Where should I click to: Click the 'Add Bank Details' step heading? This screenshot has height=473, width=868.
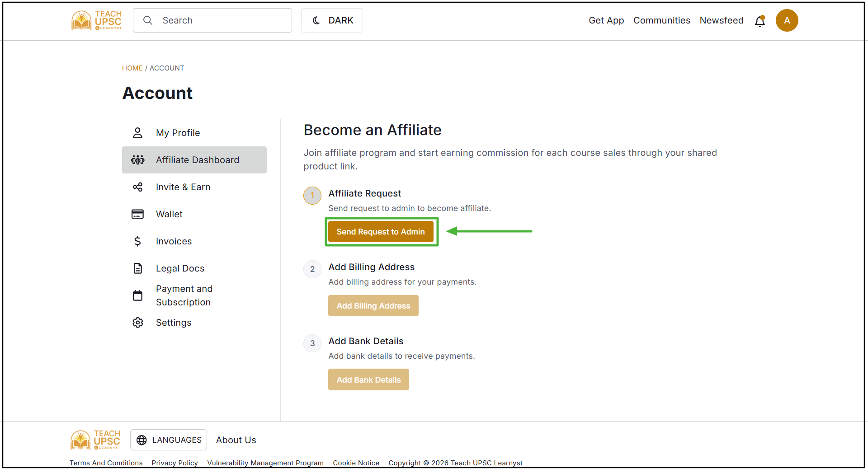point(366,341)
